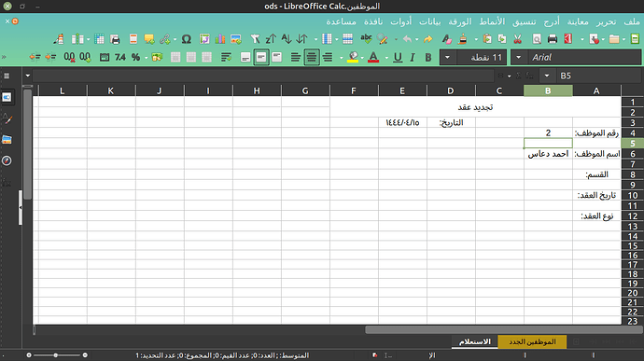The width and height of the screenshot is (644, 361).
Task: Open Undo history dropdown arrow
Action: tap(416, 39)
